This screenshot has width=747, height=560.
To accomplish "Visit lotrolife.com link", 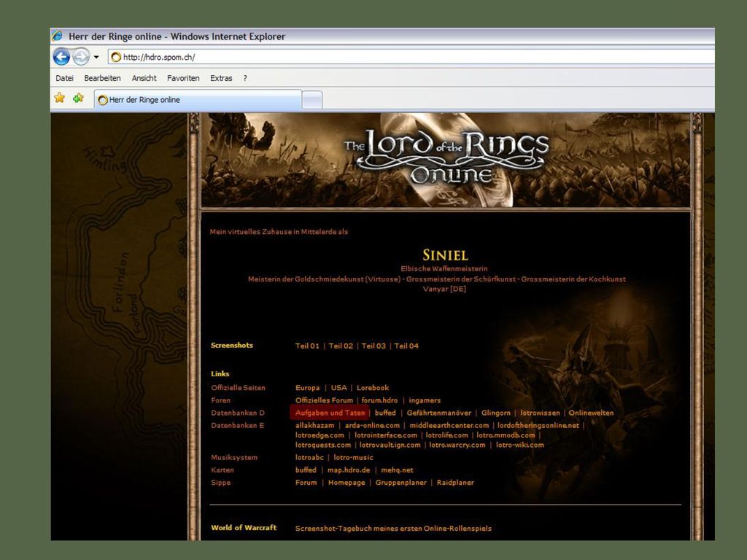I will (447, 435).
